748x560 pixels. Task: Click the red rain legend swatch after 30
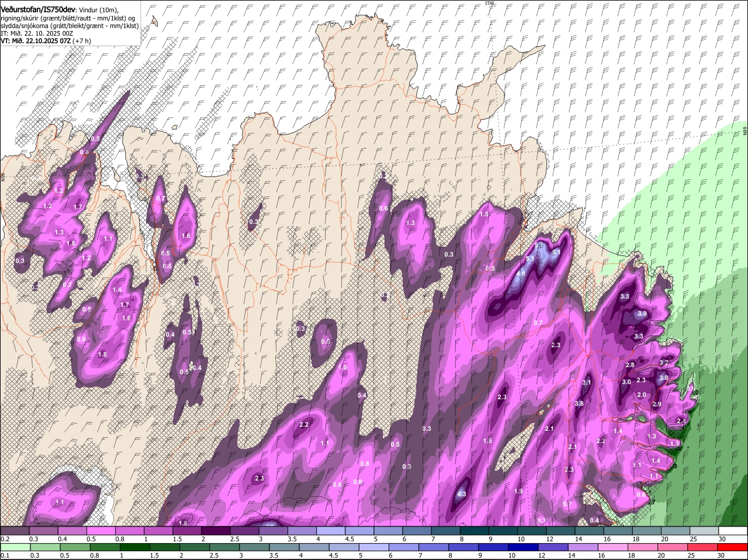[733, 547]
